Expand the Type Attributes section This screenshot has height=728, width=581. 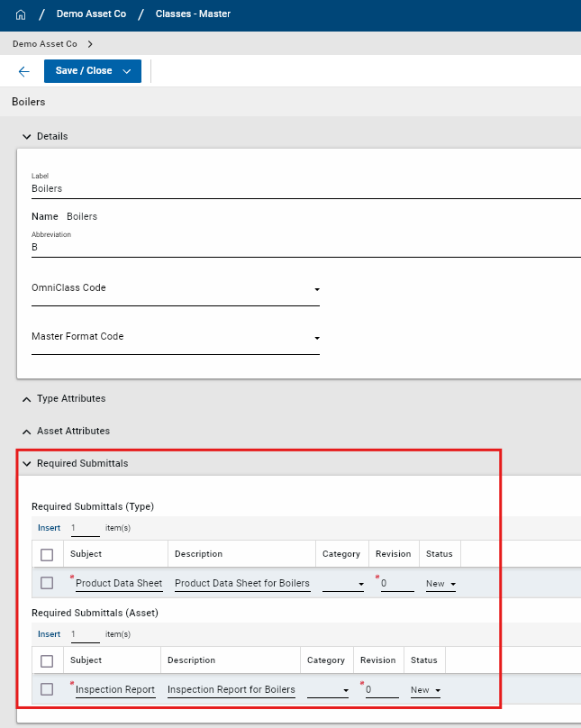tap(26, 398)
